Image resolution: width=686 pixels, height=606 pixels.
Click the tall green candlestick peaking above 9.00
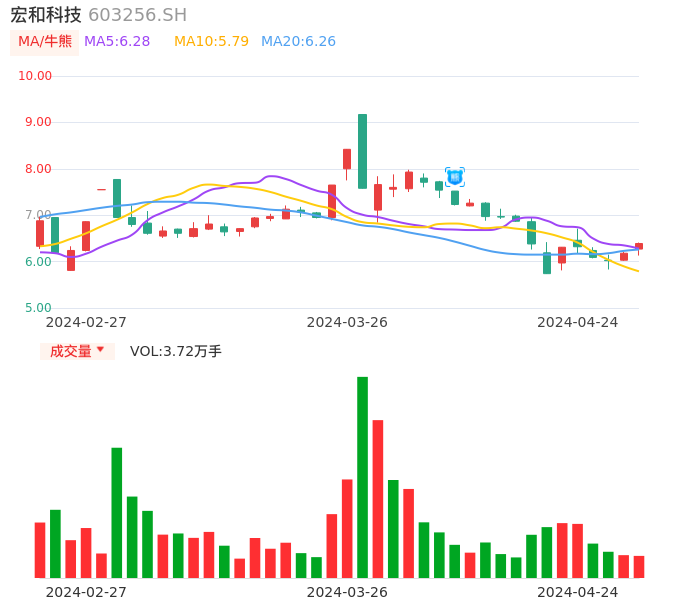(x=362, y=151)
